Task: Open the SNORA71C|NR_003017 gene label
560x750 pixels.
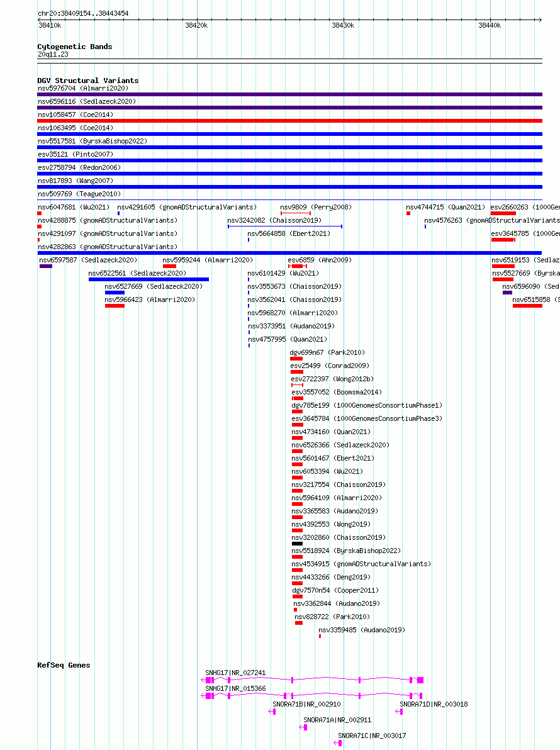Action: point(372,736)
